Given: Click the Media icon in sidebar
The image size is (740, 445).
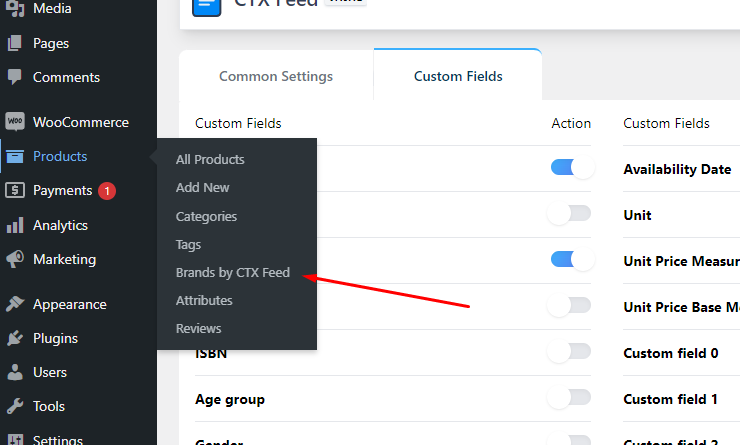Looking at the screenshot, I should click(x=14, y=9).
